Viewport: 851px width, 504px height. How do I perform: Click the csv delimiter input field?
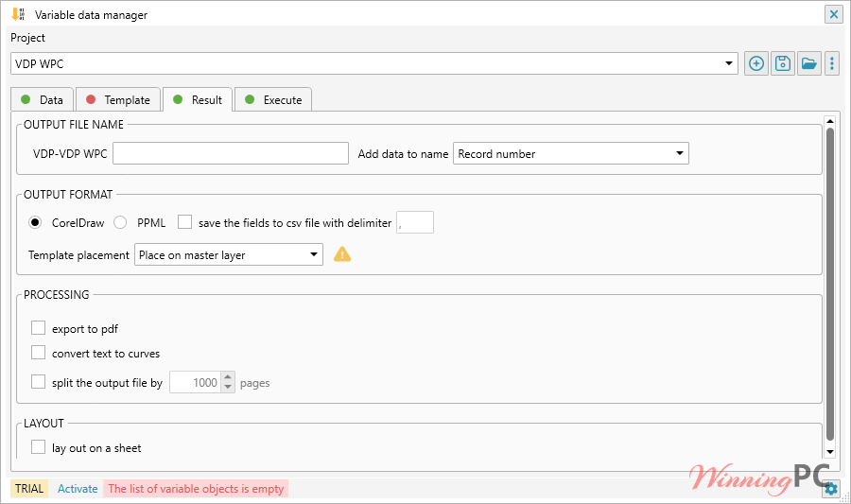coord(415,222)
